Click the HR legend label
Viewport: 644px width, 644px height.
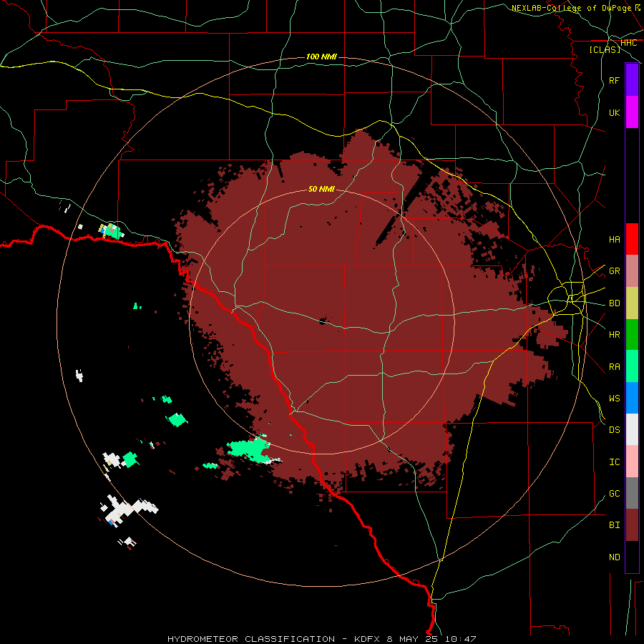[615, 335]
